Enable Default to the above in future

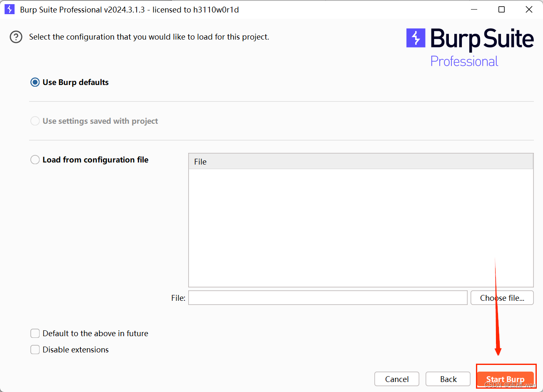pos(35,333)
